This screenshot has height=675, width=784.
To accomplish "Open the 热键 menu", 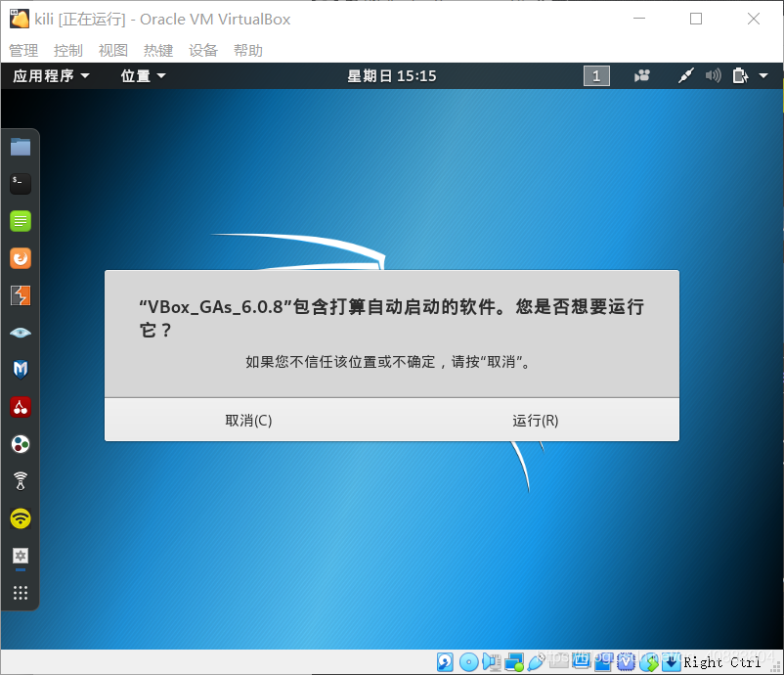I will point(158,51).
